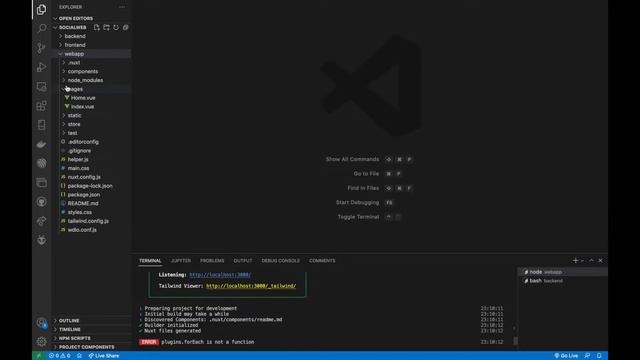Open .gitignore file

tap(79, 151)
